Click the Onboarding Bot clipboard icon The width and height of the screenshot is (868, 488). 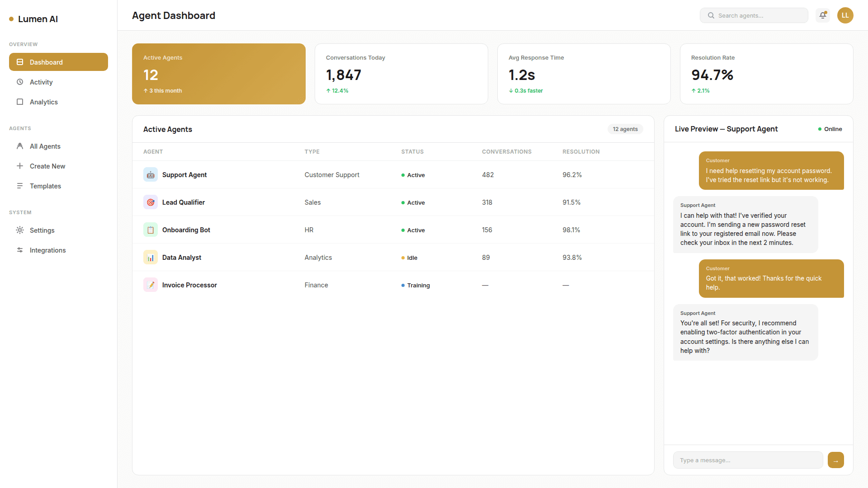pos(150,230)
